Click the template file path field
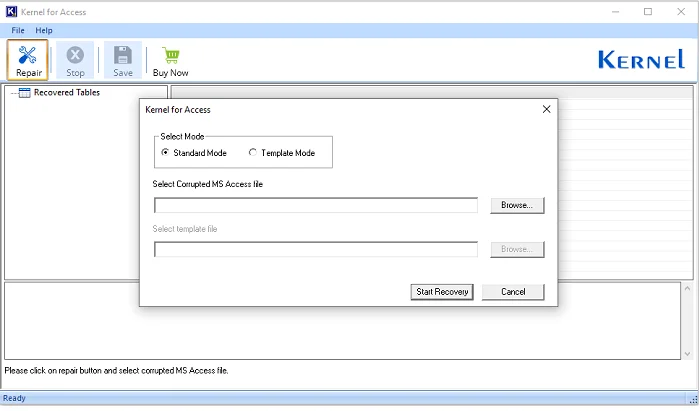700x411 pixels. [316, 249]
